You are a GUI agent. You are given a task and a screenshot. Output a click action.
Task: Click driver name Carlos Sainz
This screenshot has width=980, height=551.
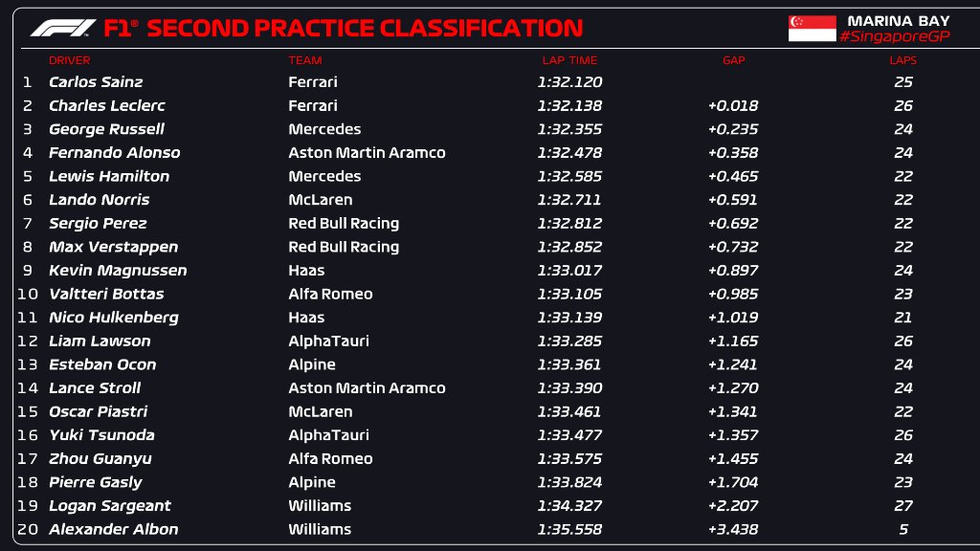click(96, 82)
